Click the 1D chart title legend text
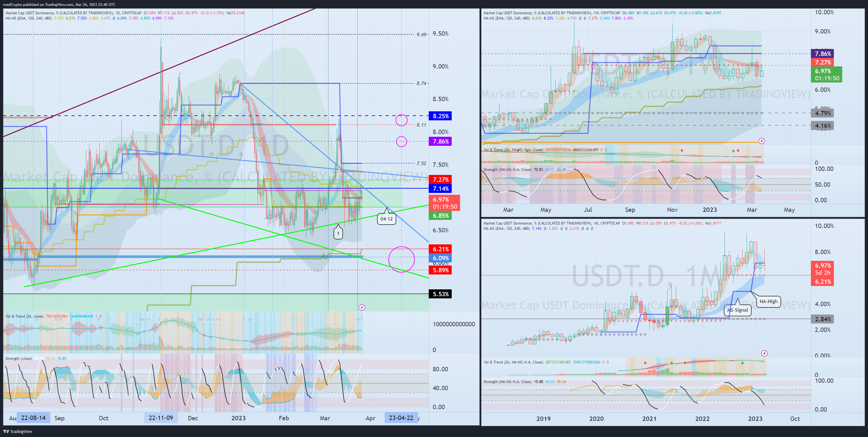This screenshot has height=437, width=868. tap(125, 13)
